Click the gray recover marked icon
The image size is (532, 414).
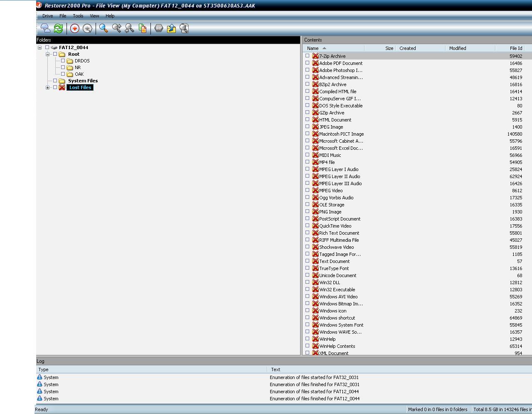click(x=87, y=28)
